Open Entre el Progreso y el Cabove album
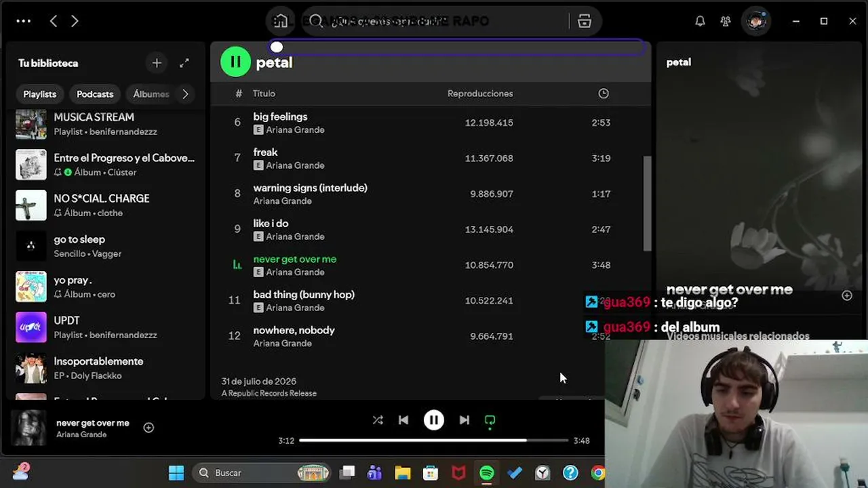The image size is (868, 488). [105, 165]
